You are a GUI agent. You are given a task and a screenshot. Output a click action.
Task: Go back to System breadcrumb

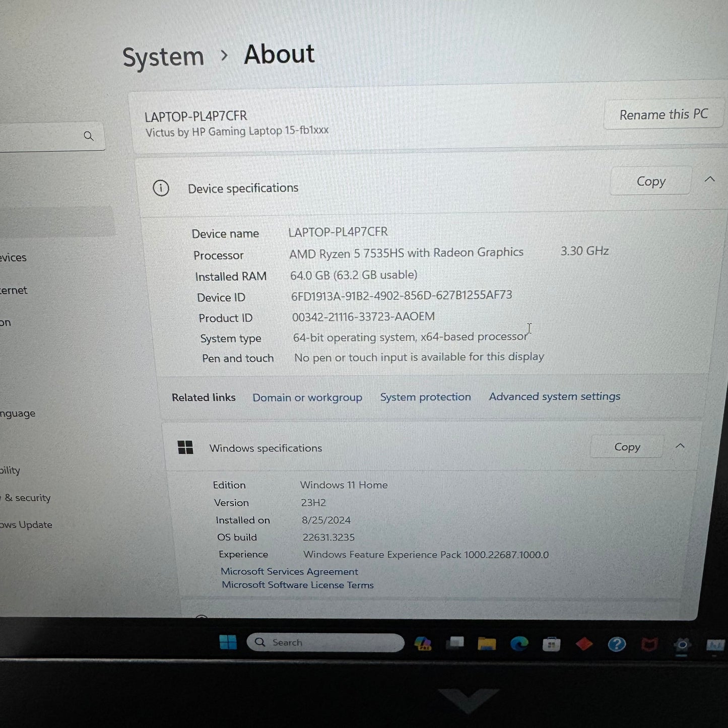tap(163, 57)
